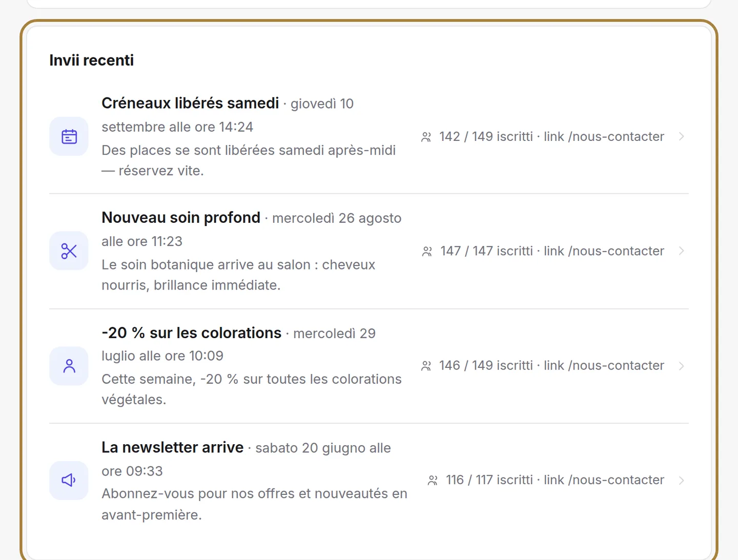The image size is (738, 560).
Task: Click link /nous-contacter in the 142 / 149 row
Action: 604,137
